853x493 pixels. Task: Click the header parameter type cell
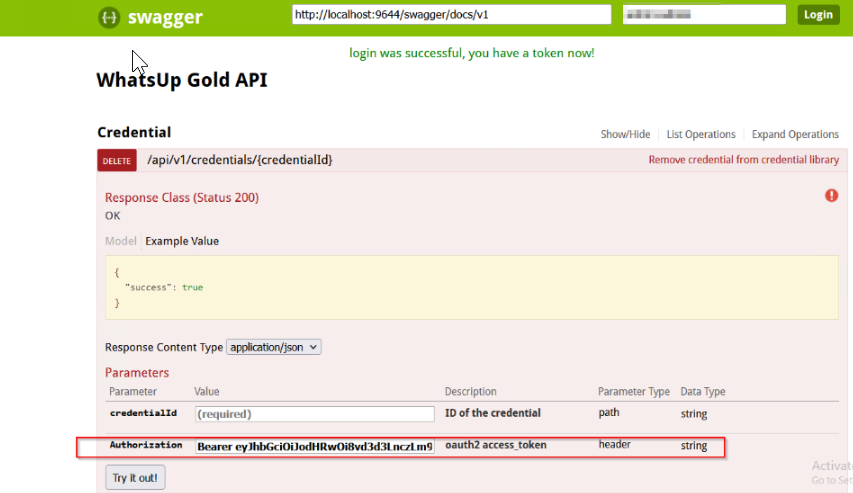pyautogui.click(x=615, y=445)
